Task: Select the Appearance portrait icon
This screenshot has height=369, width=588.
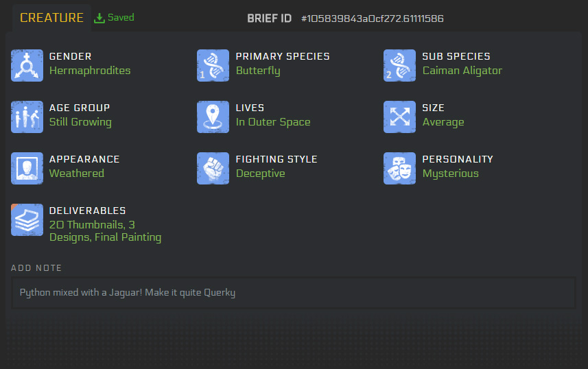Action: (27, 168)
